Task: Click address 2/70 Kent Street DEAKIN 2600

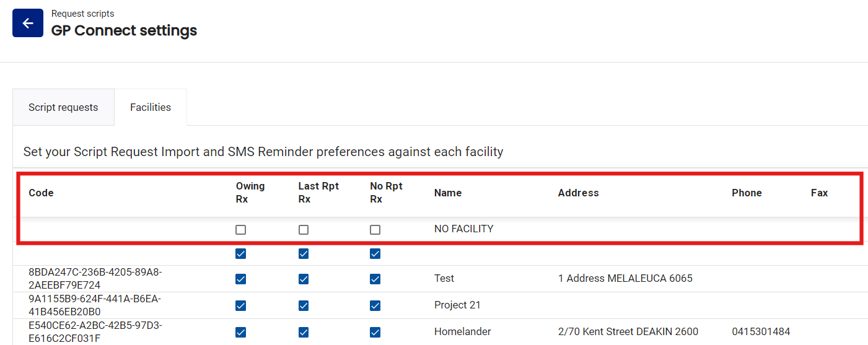Action: tap(628, 331)
